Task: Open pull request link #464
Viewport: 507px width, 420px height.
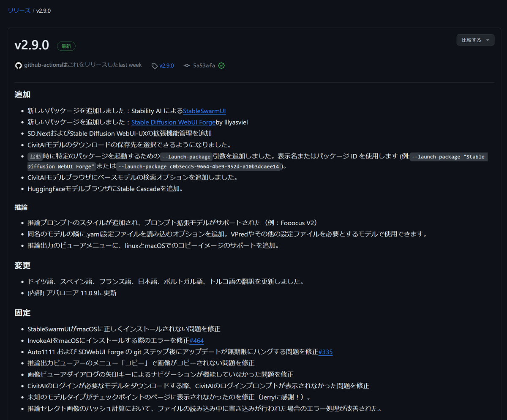Action: 196,340
